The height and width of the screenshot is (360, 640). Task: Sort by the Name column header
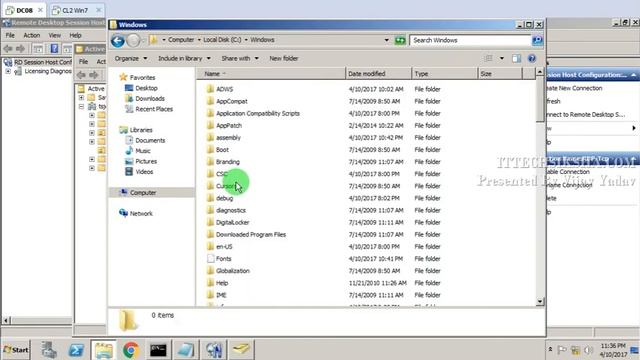(271, 73)
